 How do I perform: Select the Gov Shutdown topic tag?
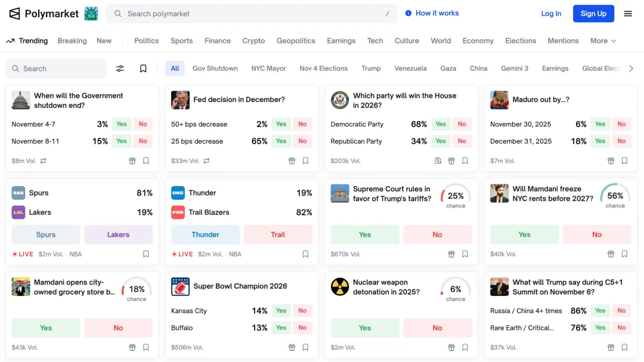(215, 69)
